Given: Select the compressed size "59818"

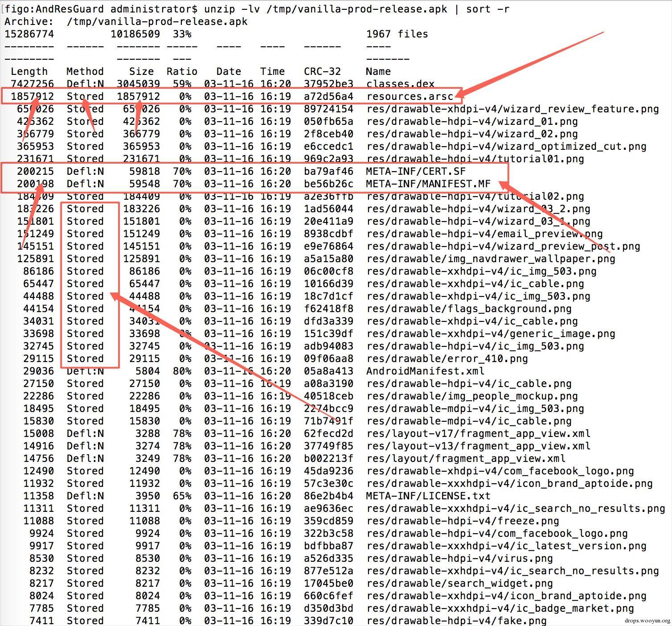Looking at the screenshot, I should click(144, 171).
